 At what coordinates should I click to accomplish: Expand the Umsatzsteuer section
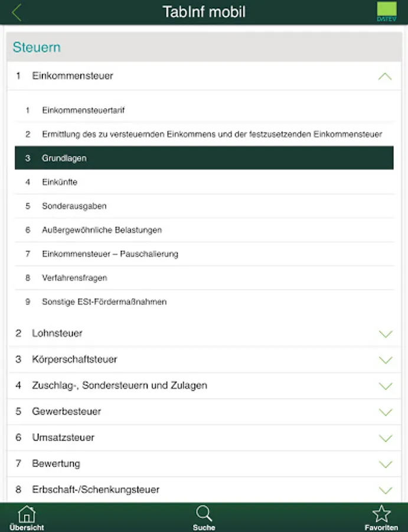click(x=385, y=437)
